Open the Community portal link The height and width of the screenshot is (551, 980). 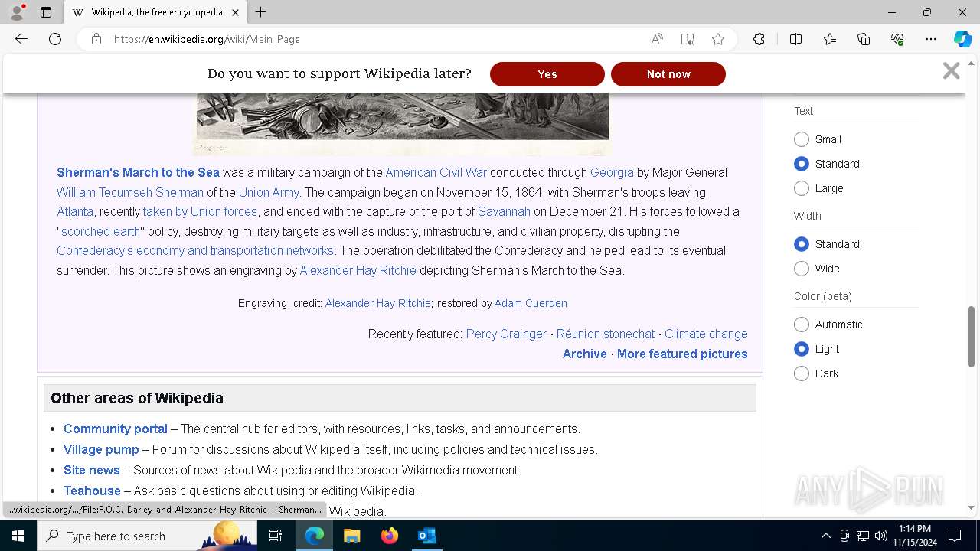click(x=116, y=429)
